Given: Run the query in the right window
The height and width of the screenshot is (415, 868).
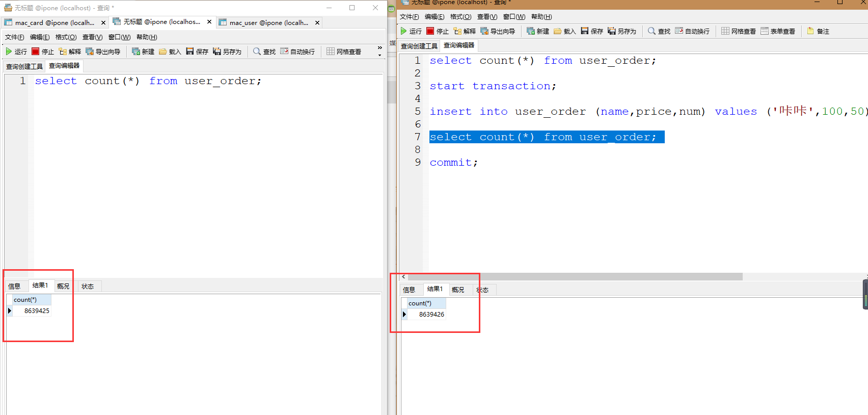Looking at the screenshot, I should click(411, 31).
